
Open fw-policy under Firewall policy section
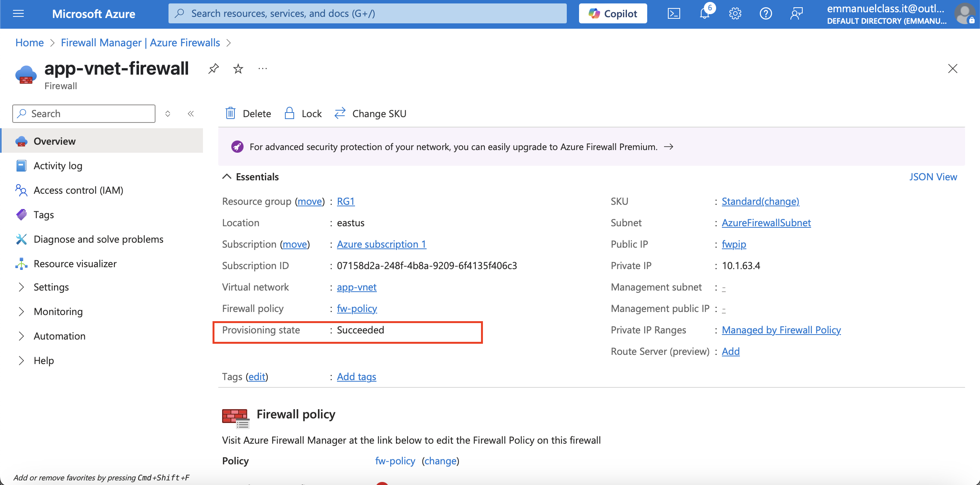tap(395, 461)
